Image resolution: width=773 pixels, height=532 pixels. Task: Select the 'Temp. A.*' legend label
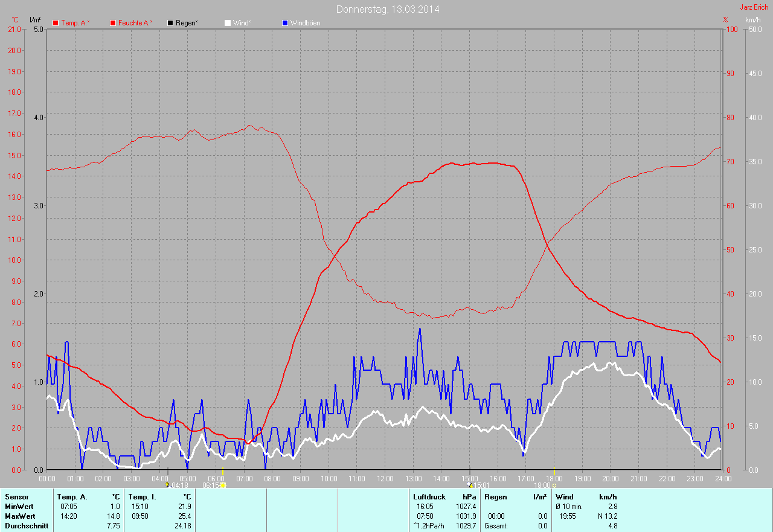coord(75,23)
